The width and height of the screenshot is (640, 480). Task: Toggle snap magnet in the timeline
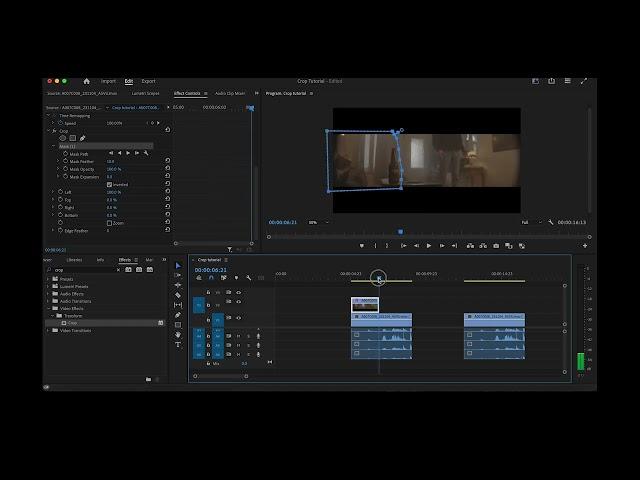[x=211, y=278]
